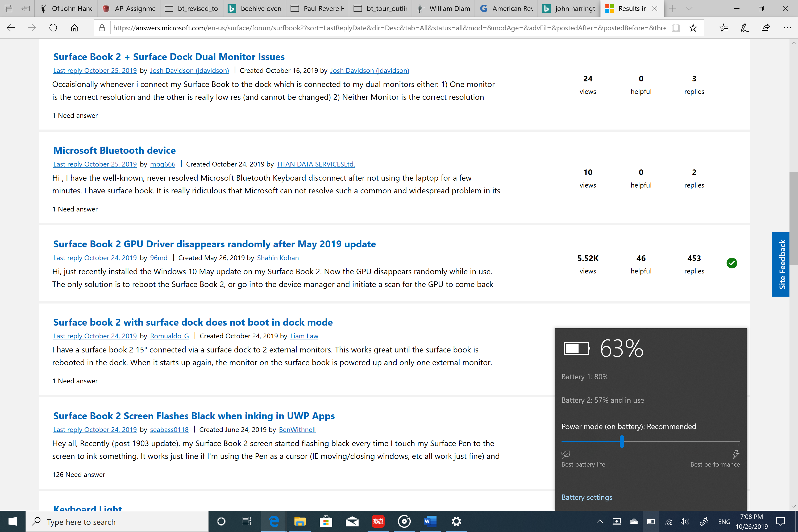798x532 pixels.
Task: Toggle the Reading view icon
Action: [x=676, y=28]
